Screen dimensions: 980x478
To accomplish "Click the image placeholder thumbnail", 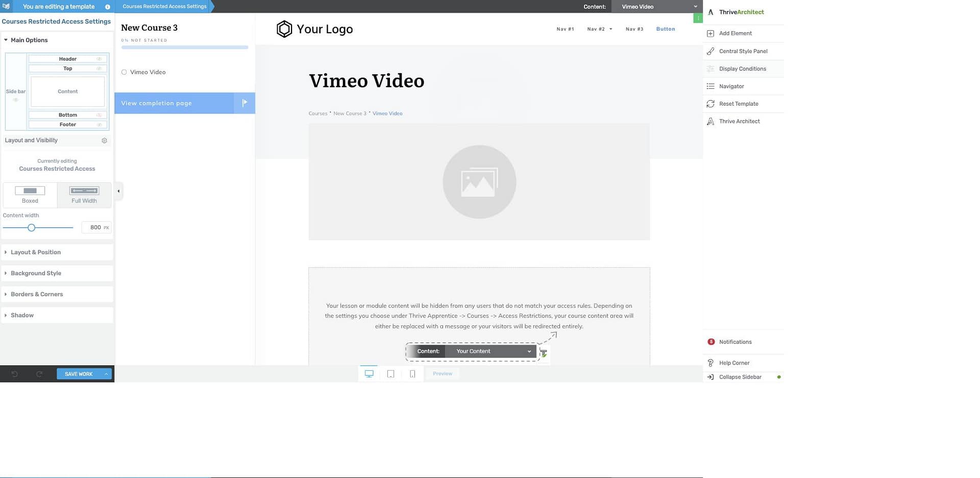I will tap(479, 182).
